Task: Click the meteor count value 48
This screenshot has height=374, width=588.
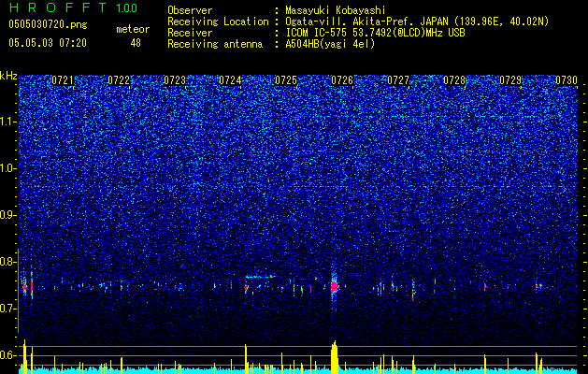Action: 136,43
